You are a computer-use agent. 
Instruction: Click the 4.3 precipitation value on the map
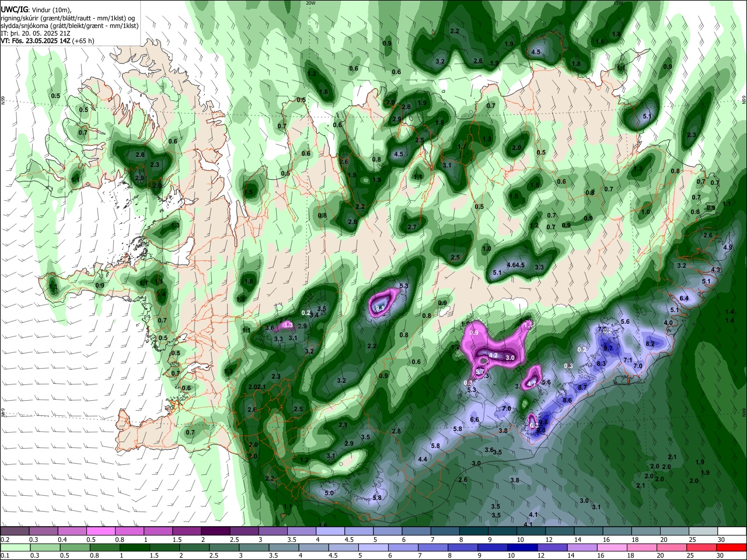(x=716, y=269)
